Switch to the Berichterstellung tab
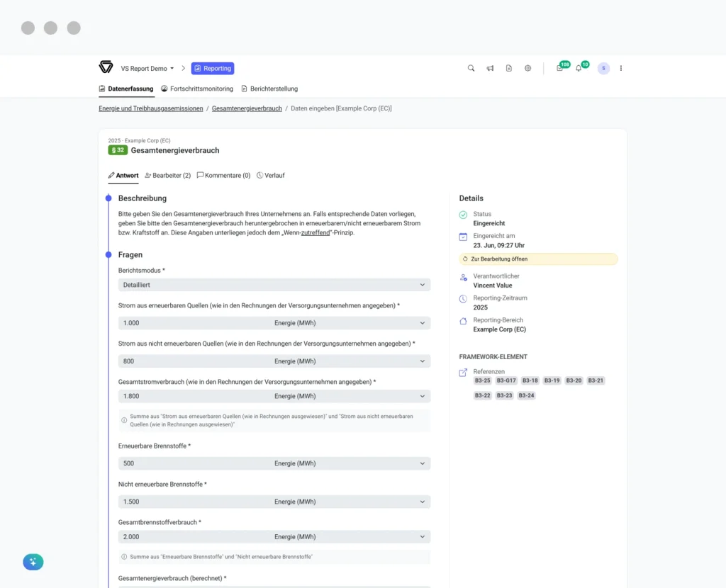726x588 pixels. [x=269, y=89]
